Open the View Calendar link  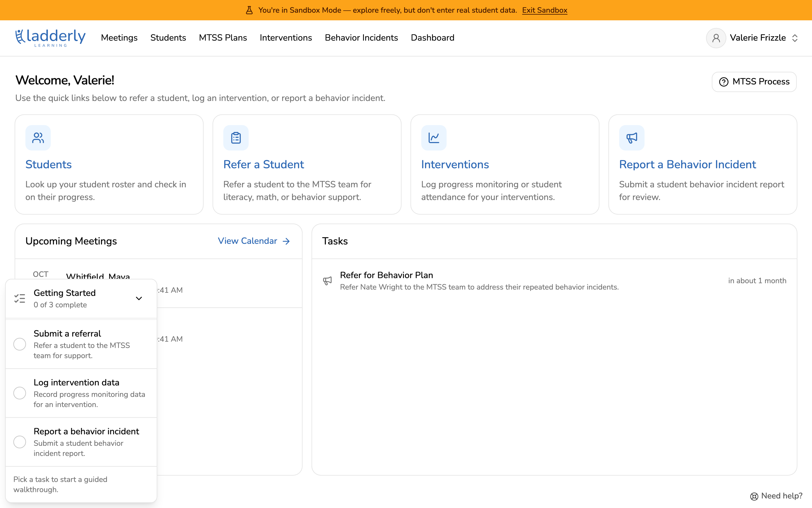tap(254, 241)
